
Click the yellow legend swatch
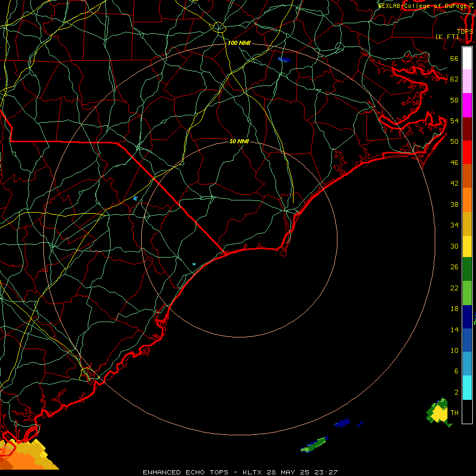click(x=467, y=246)
